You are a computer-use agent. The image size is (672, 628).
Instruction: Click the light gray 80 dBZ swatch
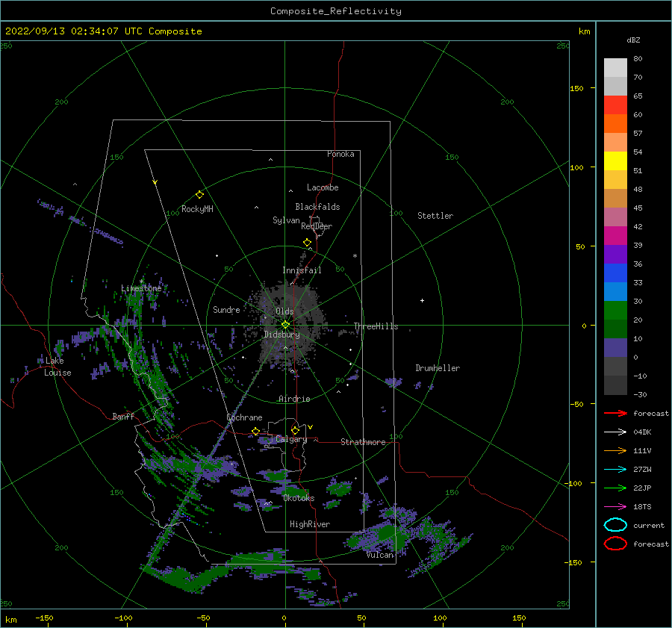[615, 67]
